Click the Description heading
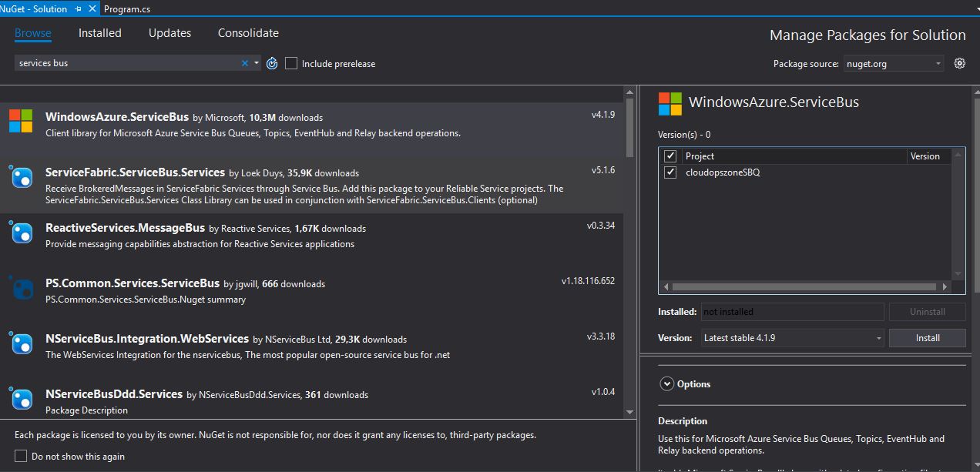The height and width of the screenshot is (472, 980). [x=683, y=421]
